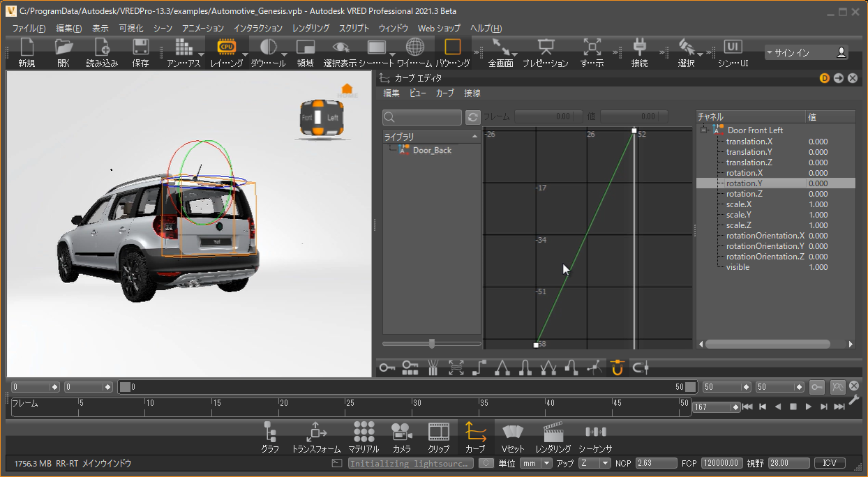868x477 pixels.
Task: Click the 保存 (Save) floppy disk icon
Action: (140, 47)
